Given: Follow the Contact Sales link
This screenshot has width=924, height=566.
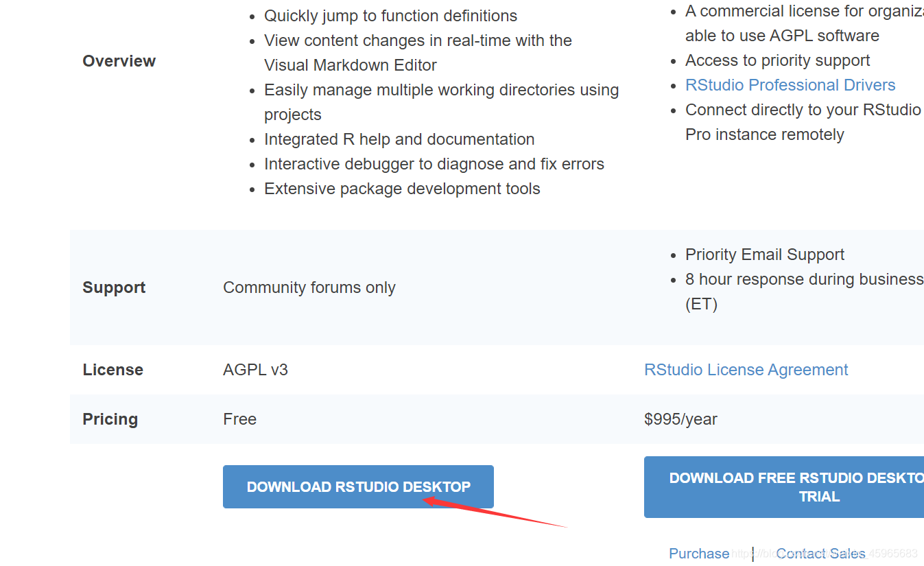Looking at the screenshot, I should pyautogui.click(x=820, y=554).
